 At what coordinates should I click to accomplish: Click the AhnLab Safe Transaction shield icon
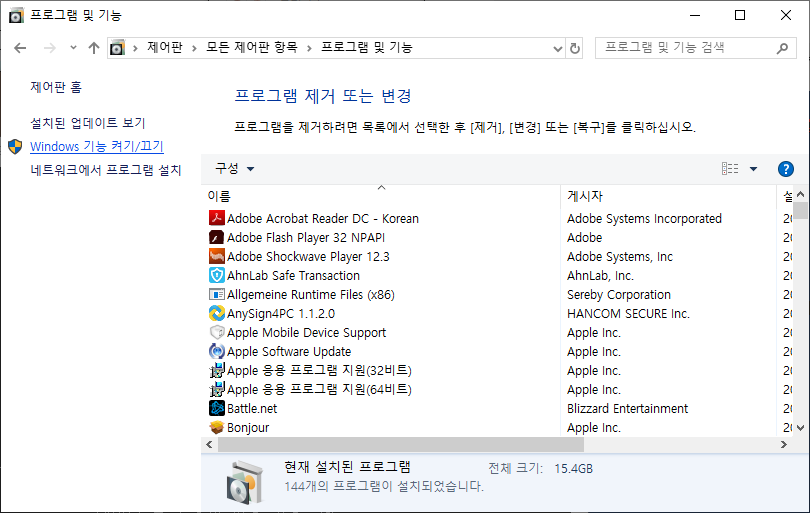(x=216, y=275)
